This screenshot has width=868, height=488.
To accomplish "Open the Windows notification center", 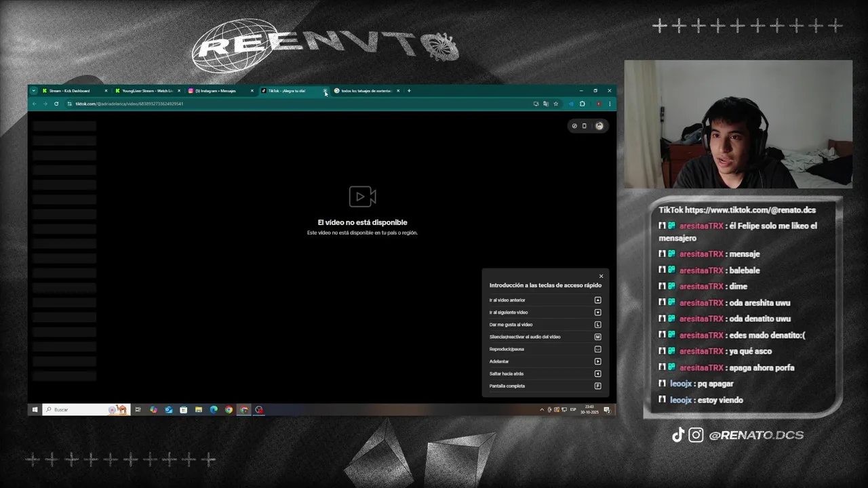I will pyautogui.click(x=607, y=409).
